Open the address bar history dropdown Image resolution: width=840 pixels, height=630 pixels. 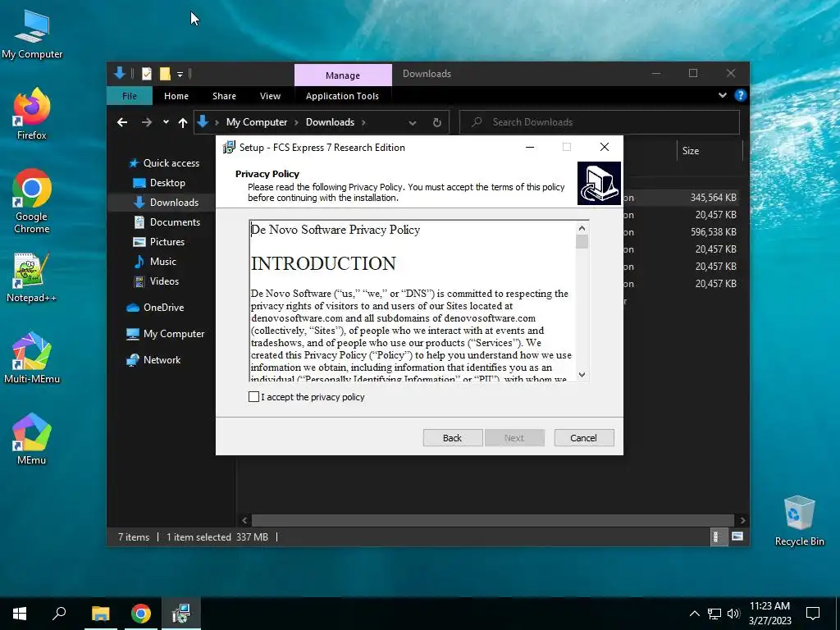pyautogui.click(x=413, y=123)
